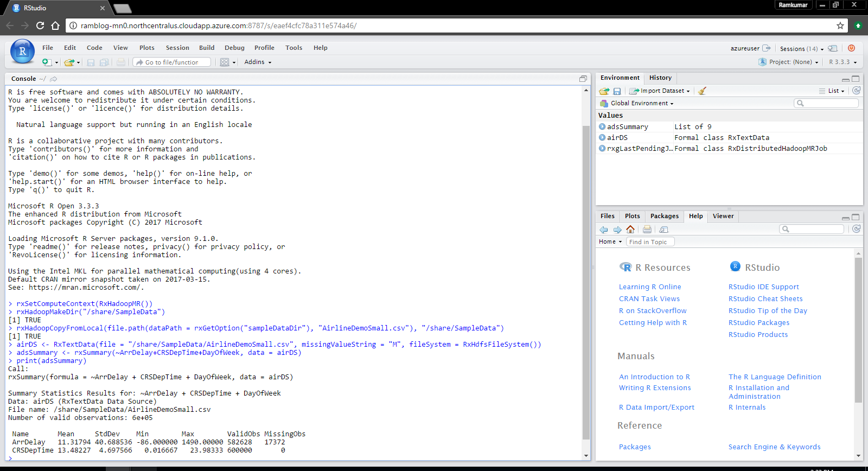Show the help topic in a new window
Screen dimensions: 868x471
[663, 230]
